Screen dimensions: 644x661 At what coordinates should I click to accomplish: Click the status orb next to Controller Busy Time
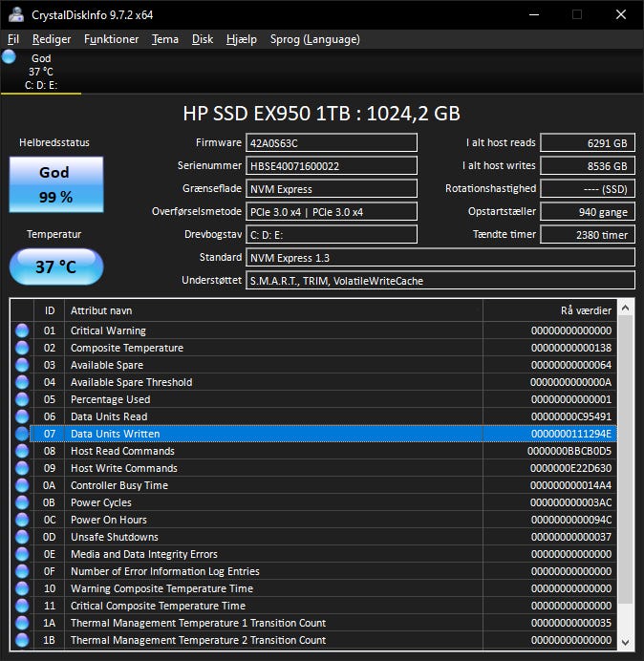(x=22, y=485)
